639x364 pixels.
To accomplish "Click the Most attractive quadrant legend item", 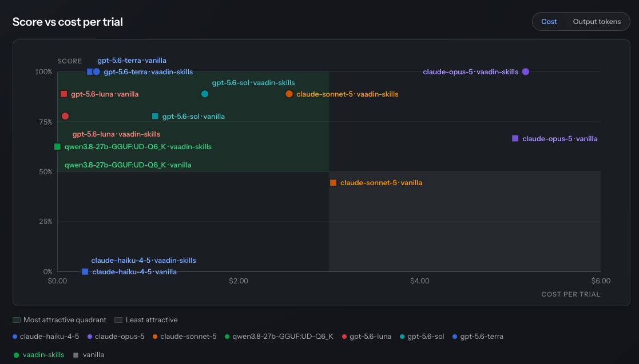I will click(59, 319).
